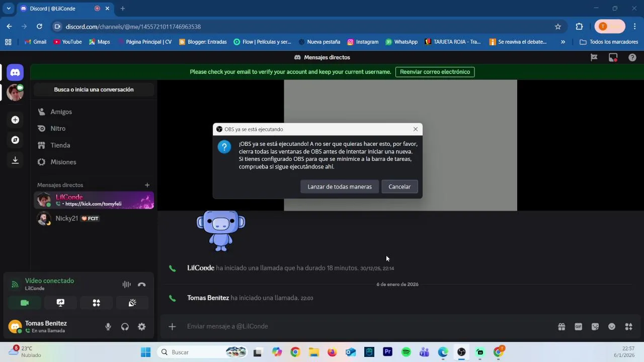
Task: Open Chrome extensions puzzle icon
Action: [579, 27]
